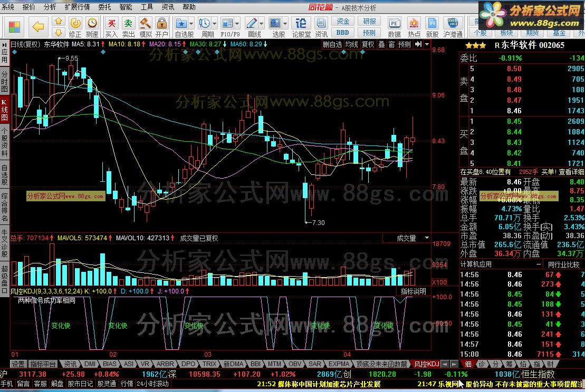
Task: Click the 叠 overlay icon in chart header
Action: (381, 44)
